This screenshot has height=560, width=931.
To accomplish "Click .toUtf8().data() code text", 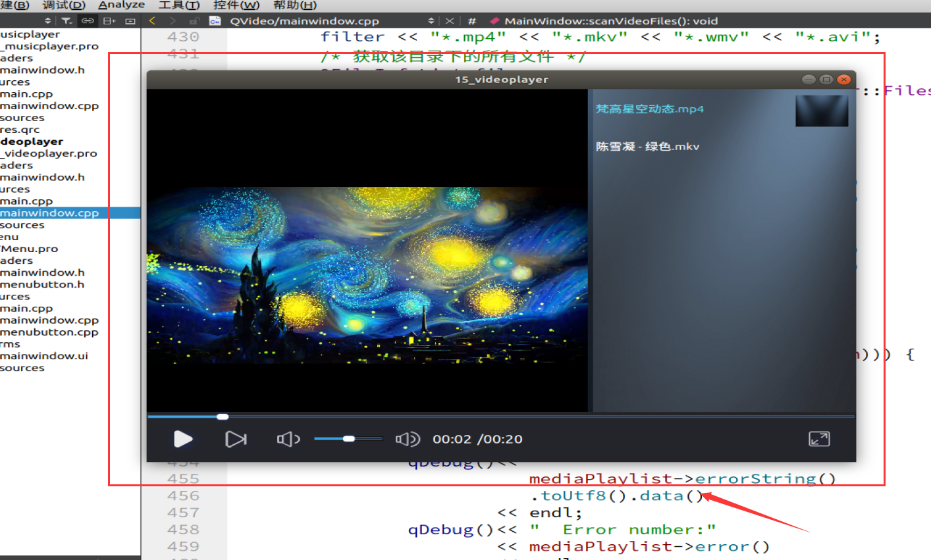I will point(618,496).
